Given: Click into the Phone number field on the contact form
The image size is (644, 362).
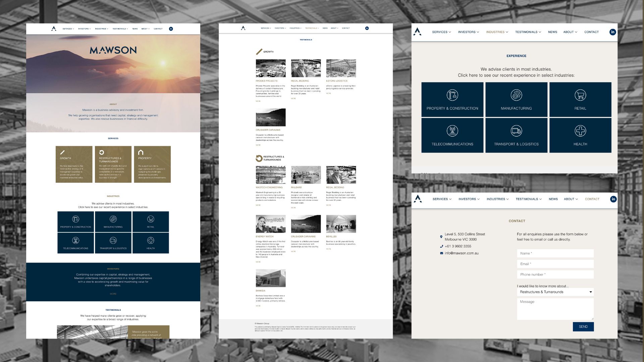Looking at the screenshot, I should pyautogui.click(x=555, y=275).
